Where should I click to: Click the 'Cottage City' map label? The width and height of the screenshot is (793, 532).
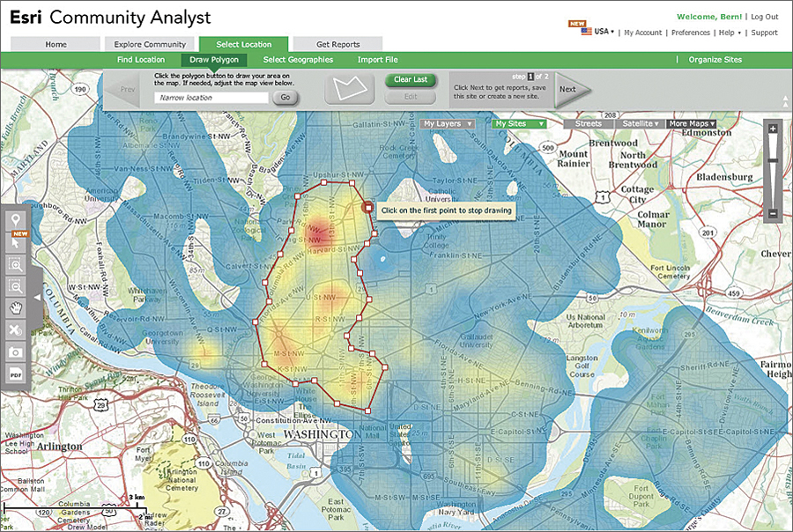(637, 194)
